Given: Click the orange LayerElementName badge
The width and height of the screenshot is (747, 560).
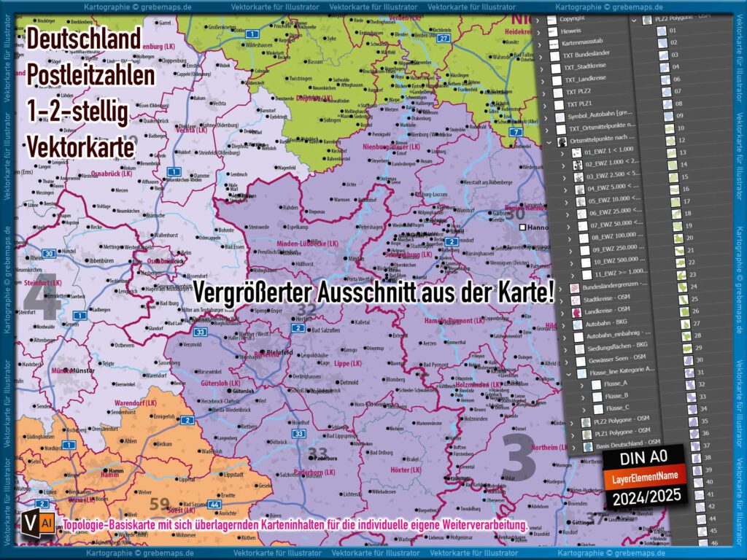Looking at the screenshot, I should [x=646, y=477].
